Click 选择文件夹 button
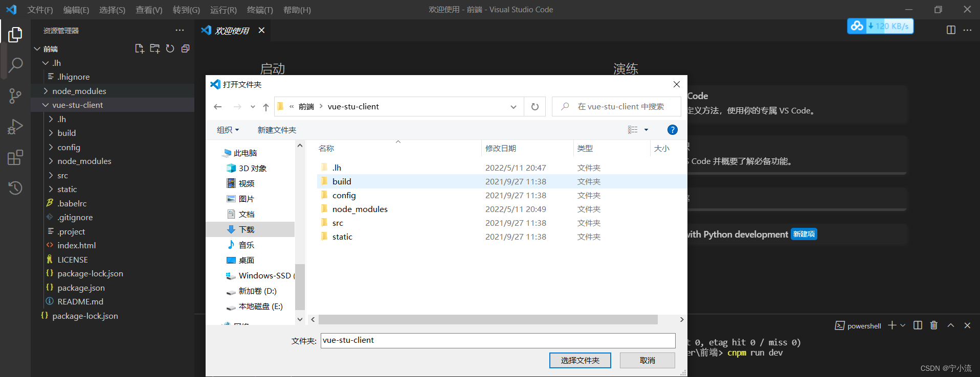The image size is (980, 377). [x=580, y=360]
